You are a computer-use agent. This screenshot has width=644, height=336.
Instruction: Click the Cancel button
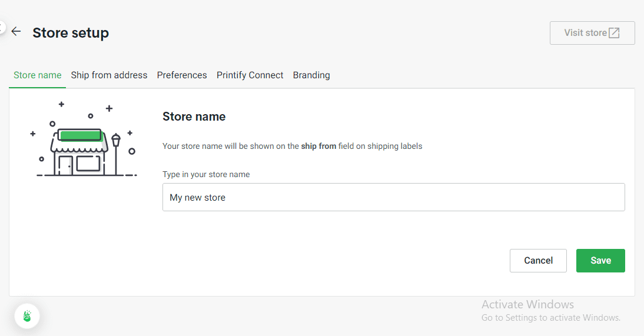click(538, 261)
